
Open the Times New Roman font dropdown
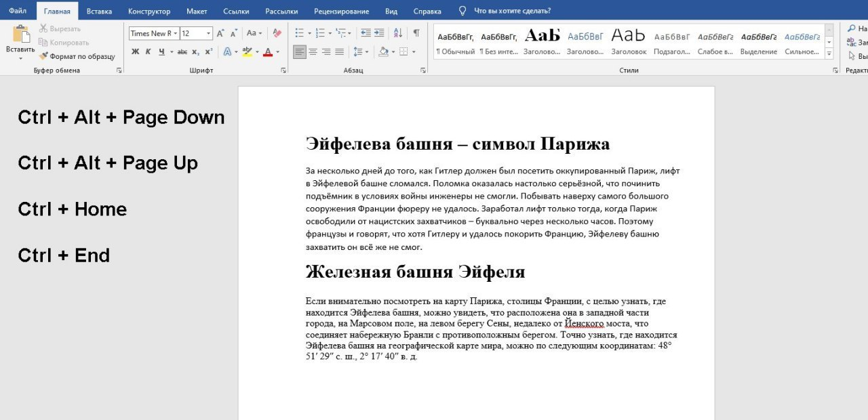tap(176, 33)
